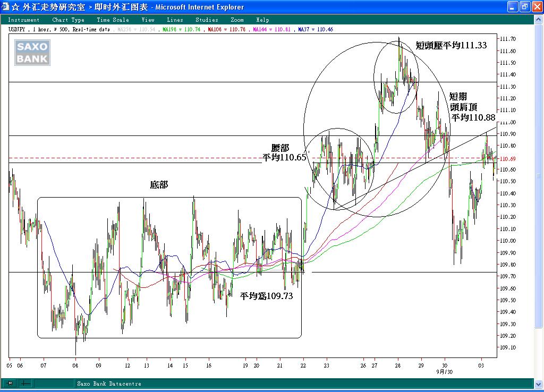
Task: Restore down the Internet Explorer window
Action: tap(524, 6)
